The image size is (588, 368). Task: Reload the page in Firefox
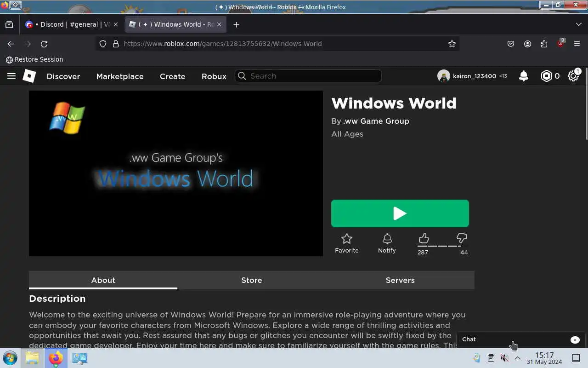click(x=44, y=44)
